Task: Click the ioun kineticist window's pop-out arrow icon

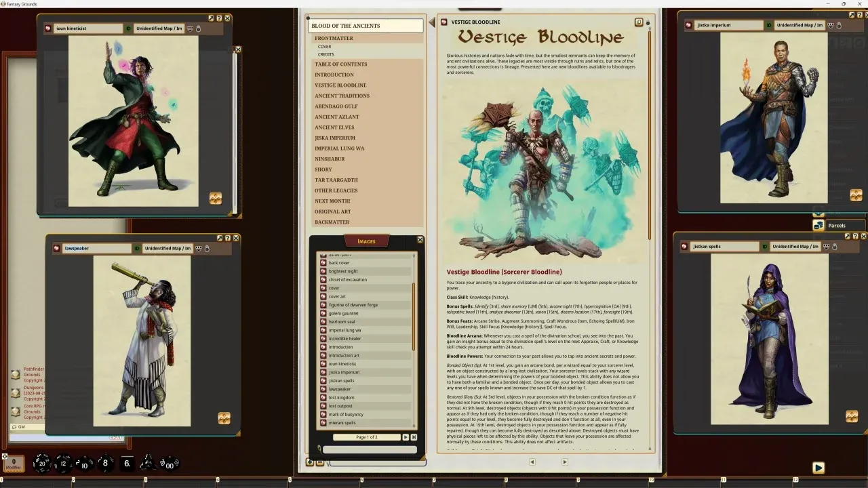Action: (x=211, y=18)
